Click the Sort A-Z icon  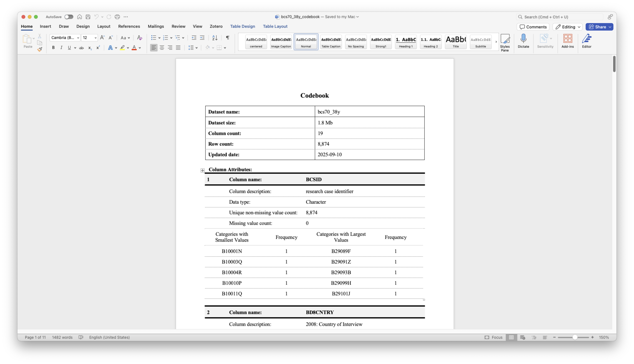[x=215, y=38]
